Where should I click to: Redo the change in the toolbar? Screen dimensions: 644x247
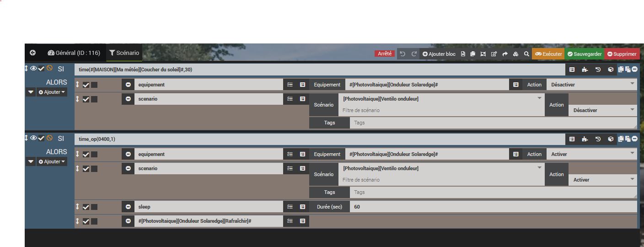[414, 54]
